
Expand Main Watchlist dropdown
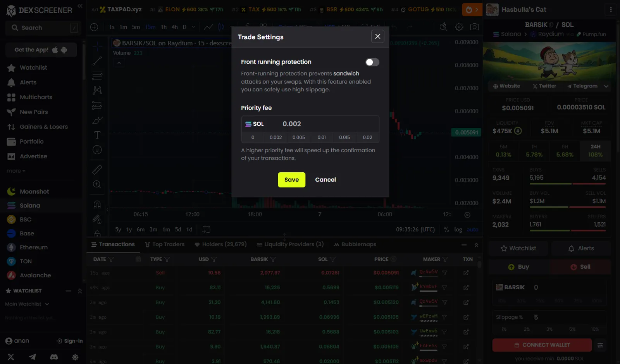[27, 304]
